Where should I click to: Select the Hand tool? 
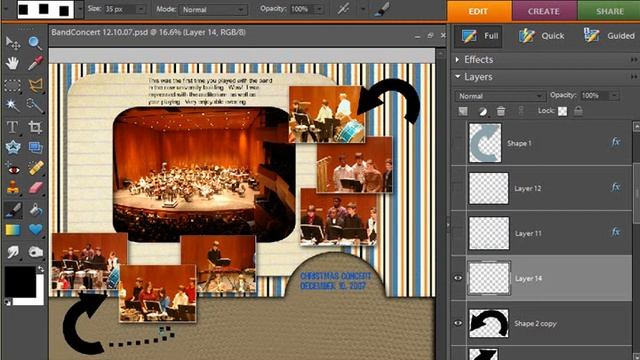pyautogui.click(x=12, y=63)
